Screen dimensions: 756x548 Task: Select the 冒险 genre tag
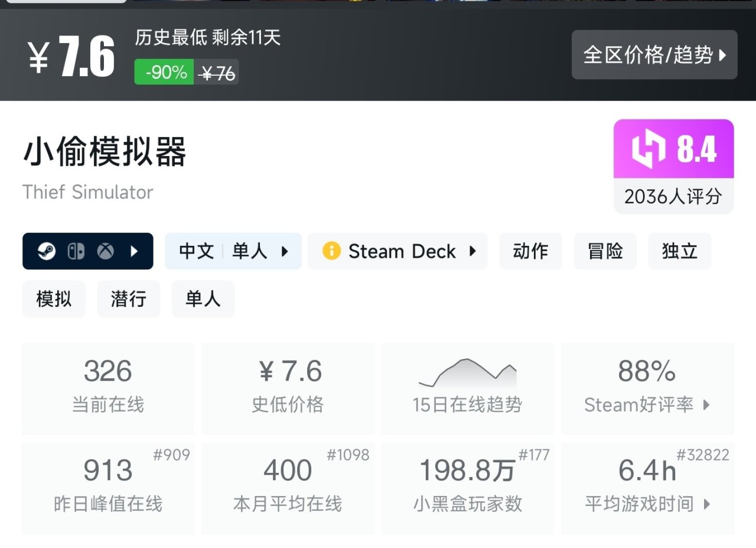tap(605, 251)
